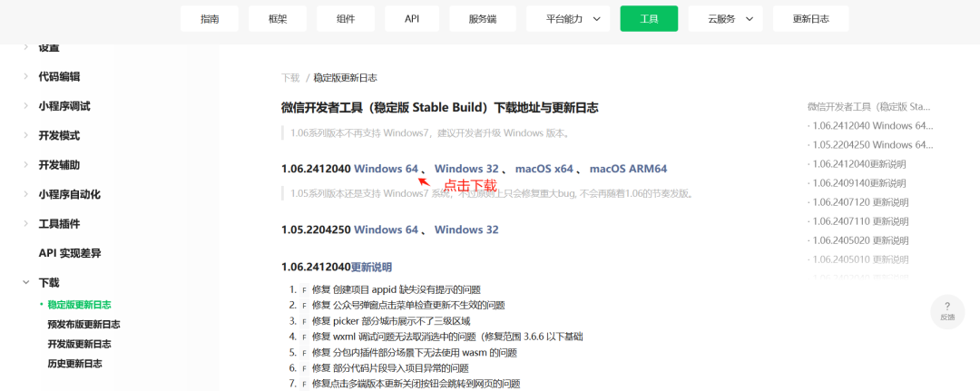Expand the 开发模式 sidebar section
This screenshot has width=980, height=391.
(59, 135)
